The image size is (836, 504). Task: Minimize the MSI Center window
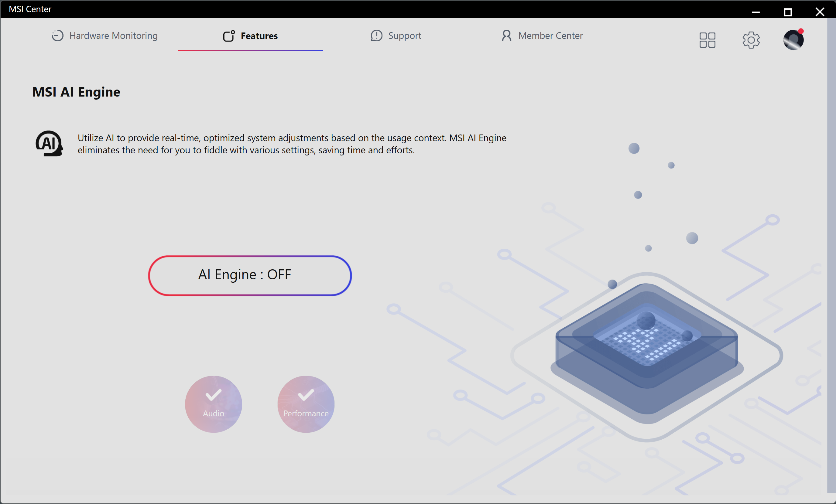point(755,12)
